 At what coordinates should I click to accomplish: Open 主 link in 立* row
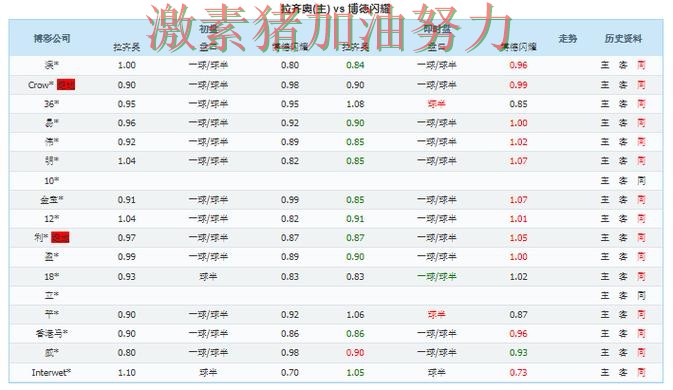click(x=605, y=295)
